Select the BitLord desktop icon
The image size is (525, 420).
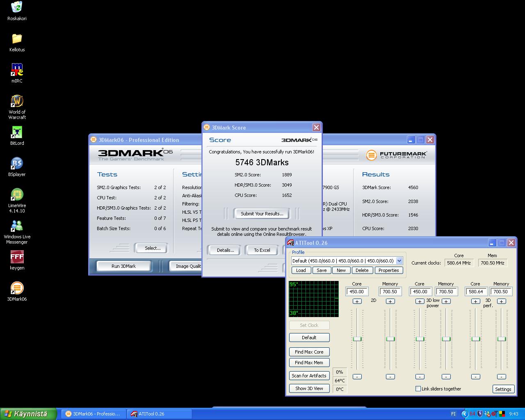(17, 136)
